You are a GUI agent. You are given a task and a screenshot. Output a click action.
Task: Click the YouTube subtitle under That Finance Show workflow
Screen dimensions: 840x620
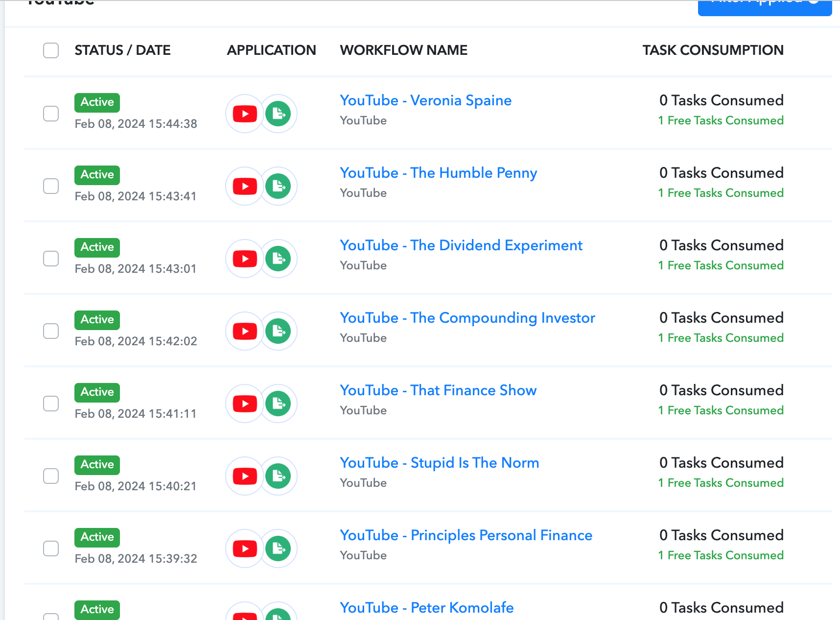363,410
